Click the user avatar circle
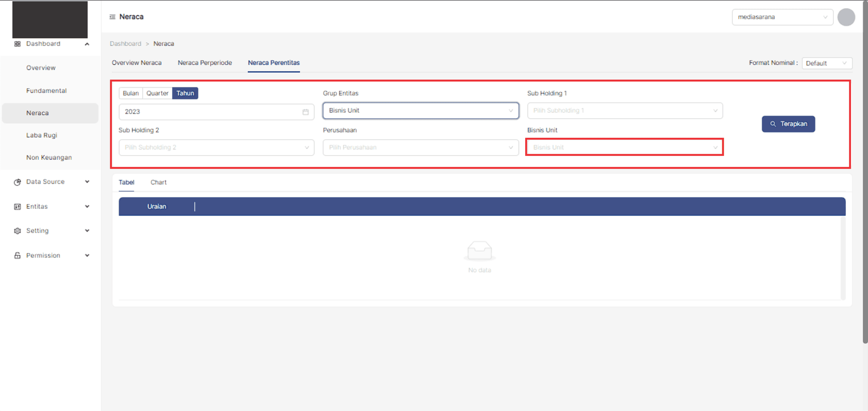The height and width of the screenshot is (411, 868). 846,17
